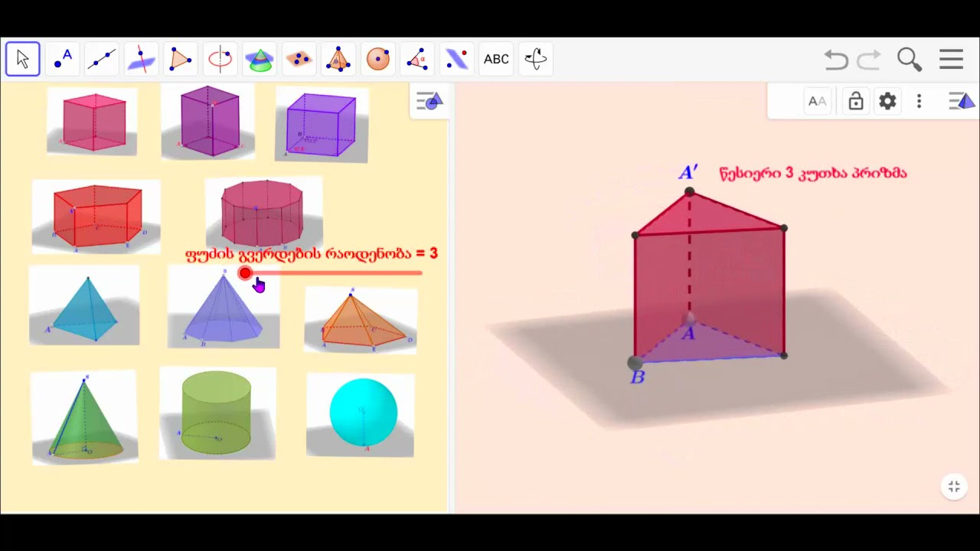
Task: Redo the last undone action
Action: pyautogui.click(x=869, y=59)
